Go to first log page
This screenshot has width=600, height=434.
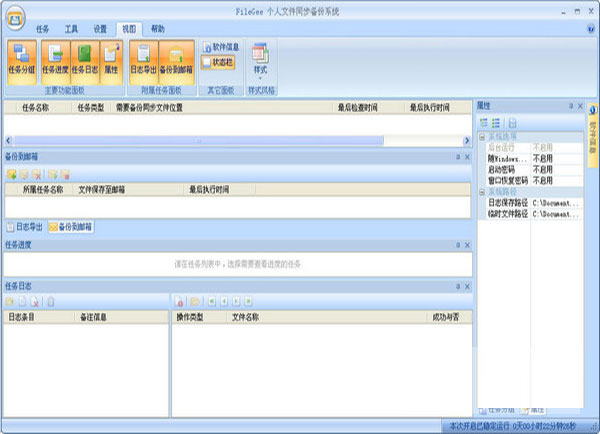(x=212, y=302)
